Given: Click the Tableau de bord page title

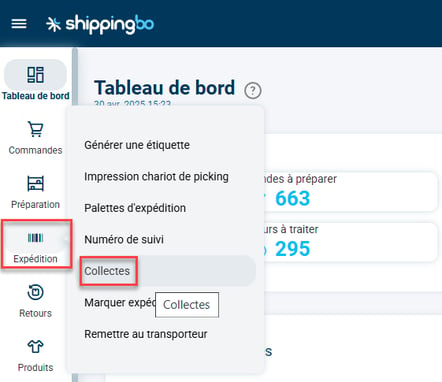Looking at the screenshot, I should [x=165, y=88].
